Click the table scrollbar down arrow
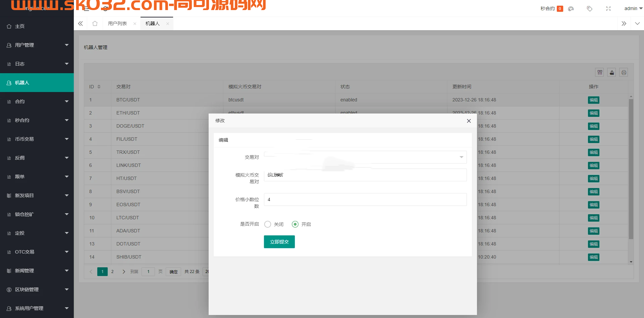The image size is (644, 318). click(631, 262)
